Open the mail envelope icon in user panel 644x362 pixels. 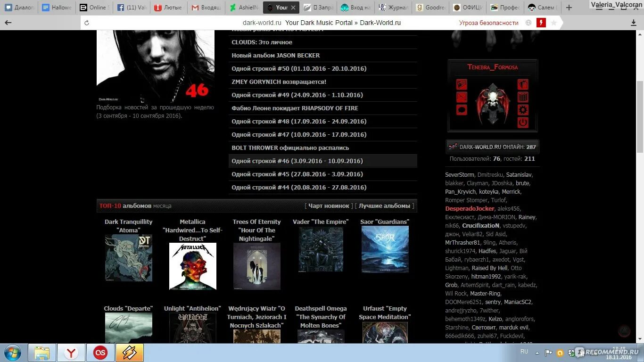462,98
